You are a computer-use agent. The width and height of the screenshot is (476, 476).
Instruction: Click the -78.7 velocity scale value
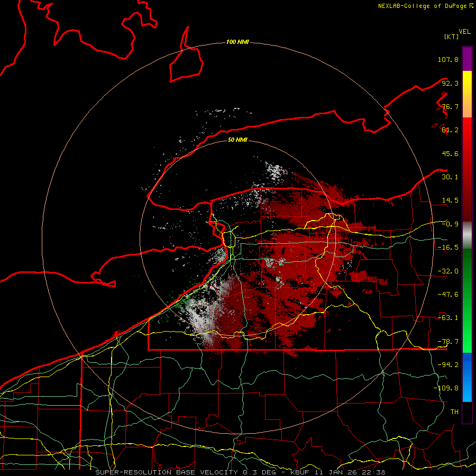(x=448, y=342)
